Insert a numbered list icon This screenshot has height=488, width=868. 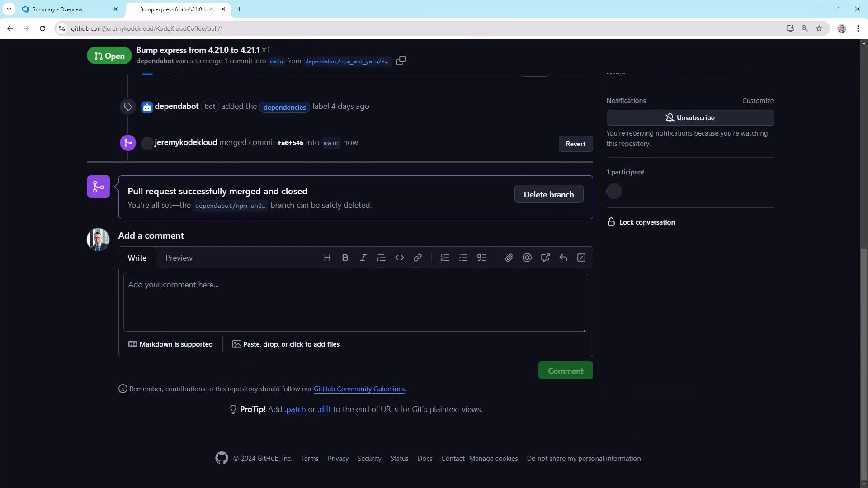(445, 258)
